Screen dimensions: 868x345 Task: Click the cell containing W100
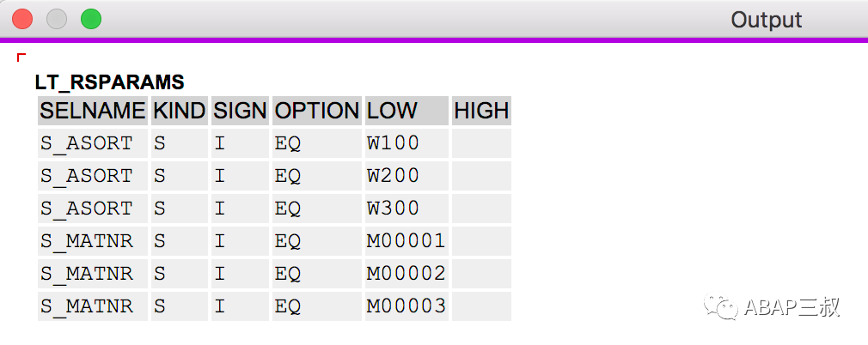[406, 143]
